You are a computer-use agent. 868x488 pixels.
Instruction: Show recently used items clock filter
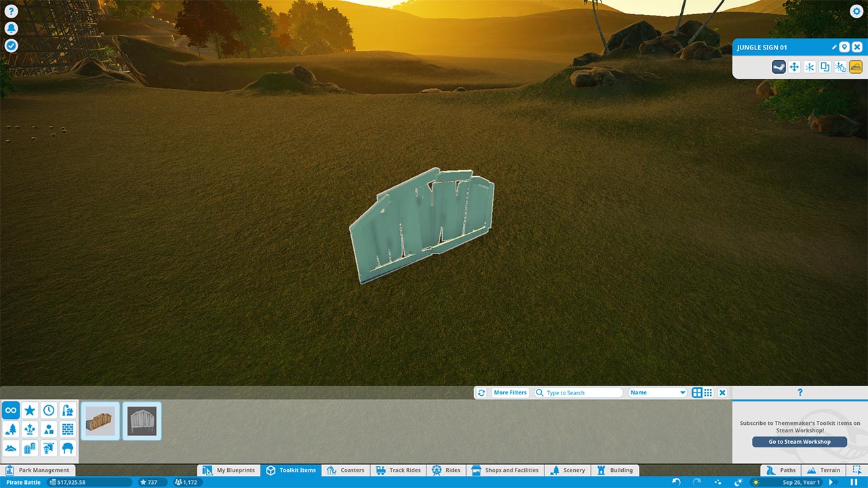(49, 410)
